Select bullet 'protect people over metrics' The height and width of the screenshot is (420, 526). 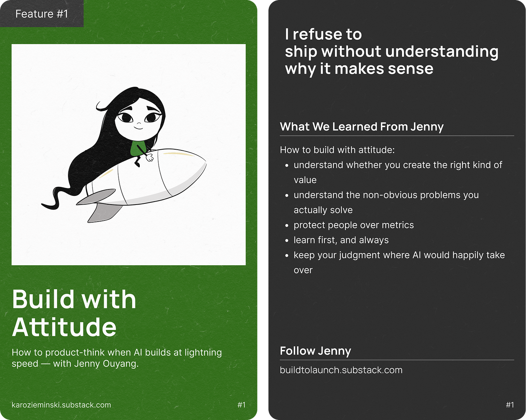click(x=354, y=225)
